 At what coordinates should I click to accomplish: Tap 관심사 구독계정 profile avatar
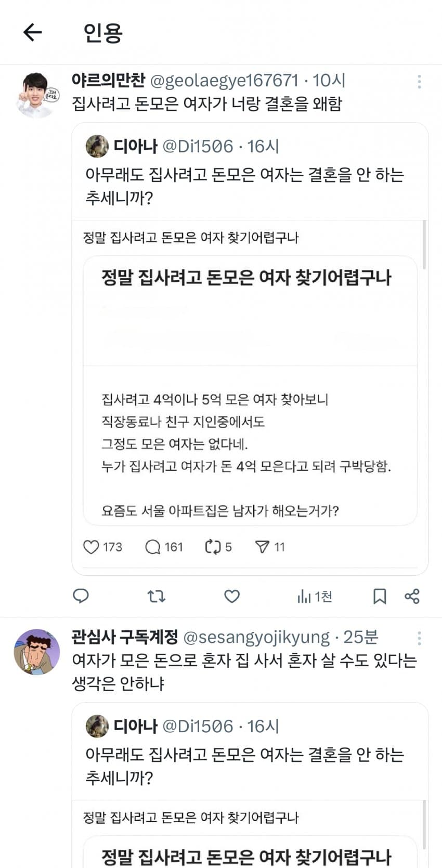click(x=37, y=652)
